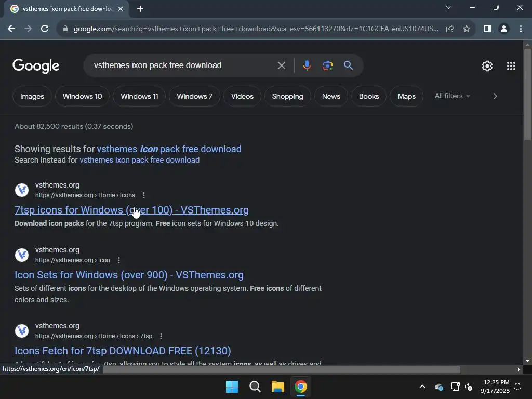This screenshot has height=399, width=532.
Task: Click the scroll-right arrow of horizontal scrollbar
Action: [x=519, y=369]
